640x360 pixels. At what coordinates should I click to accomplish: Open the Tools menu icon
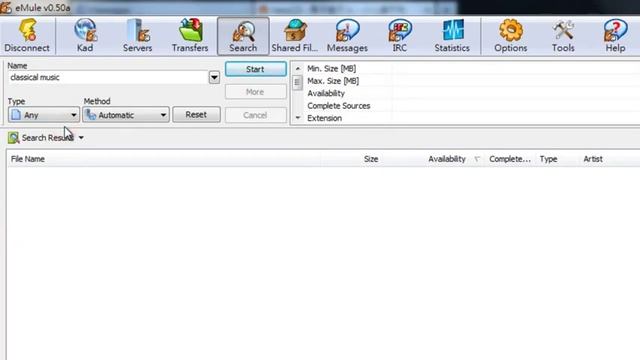tap(563, 36)
